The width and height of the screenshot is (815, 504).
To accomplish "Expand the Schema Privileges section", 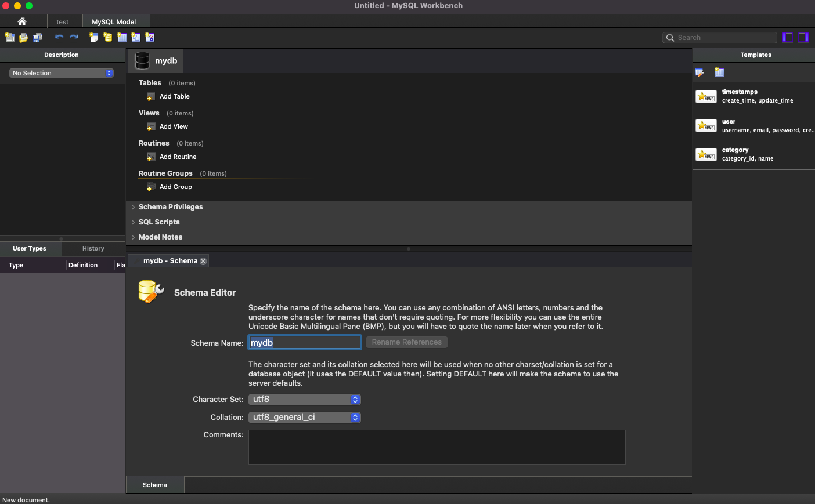I will click(x=133, y=207).
